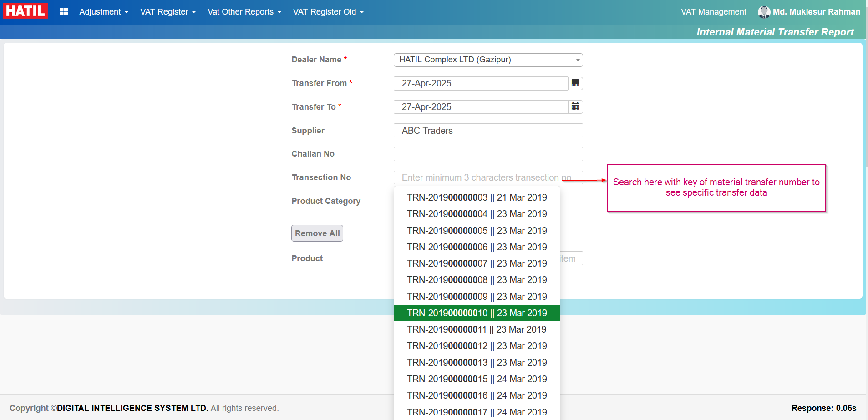Select TRN-20190000003 from suggestions
868x420 pixels.
477,197
